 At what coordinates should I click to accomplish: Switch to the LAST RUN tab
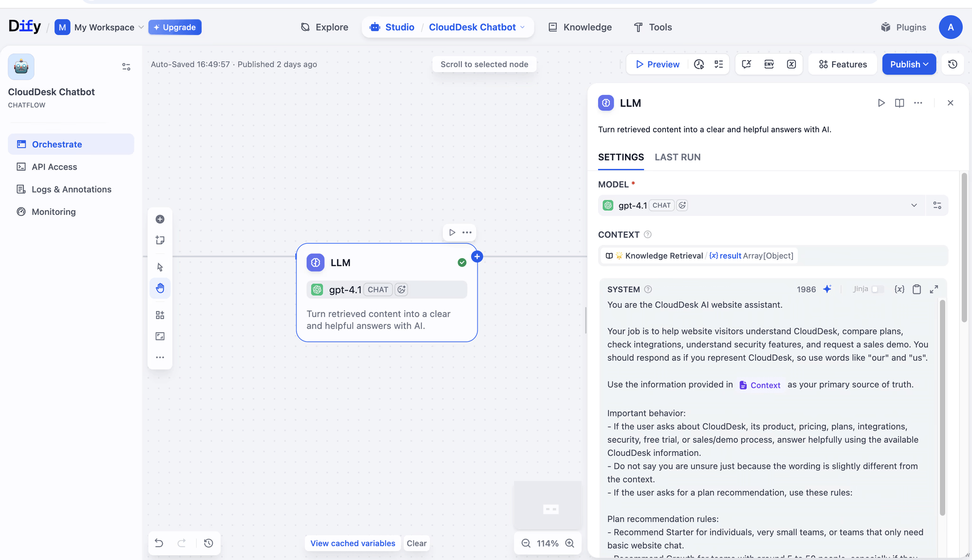tap(677, 157)
